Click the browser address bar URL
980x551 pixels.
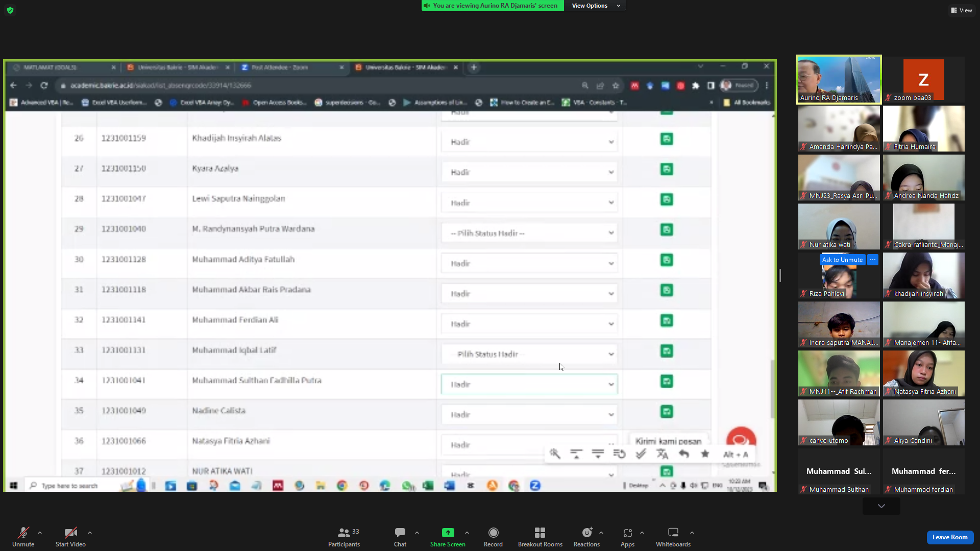pyautogui.click(x=161, y=85)
